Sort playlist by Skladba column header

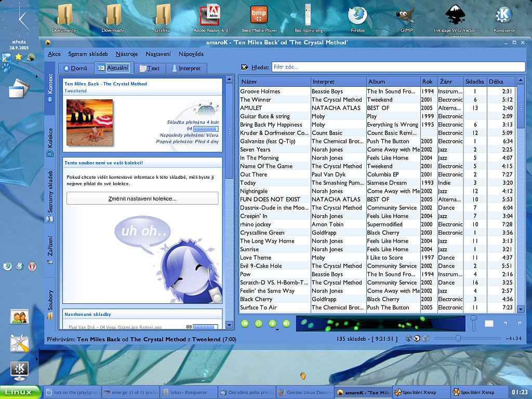[x=475, y=82]
